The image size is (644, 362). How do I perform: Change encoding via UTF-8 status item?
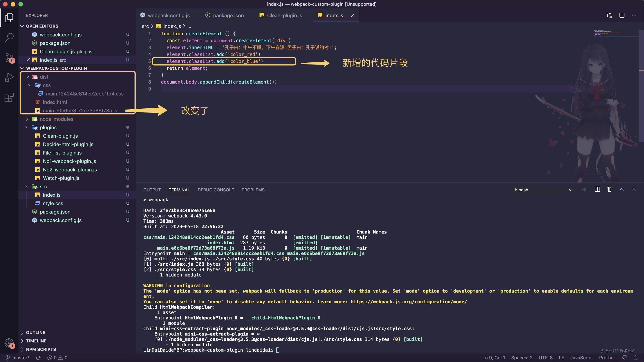(x=545, y=358)
